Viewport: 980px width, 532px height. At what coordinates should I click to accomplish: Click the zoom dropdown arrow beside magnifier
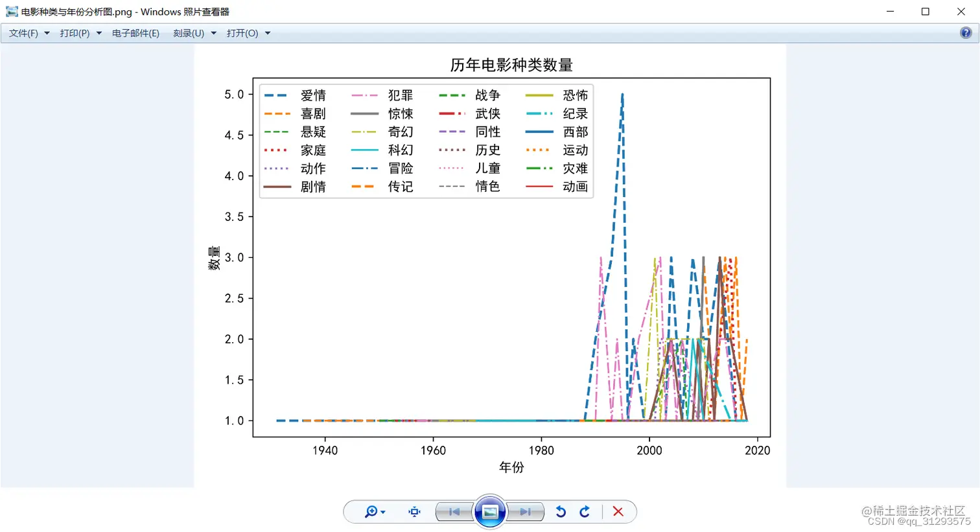coord(383,513)
